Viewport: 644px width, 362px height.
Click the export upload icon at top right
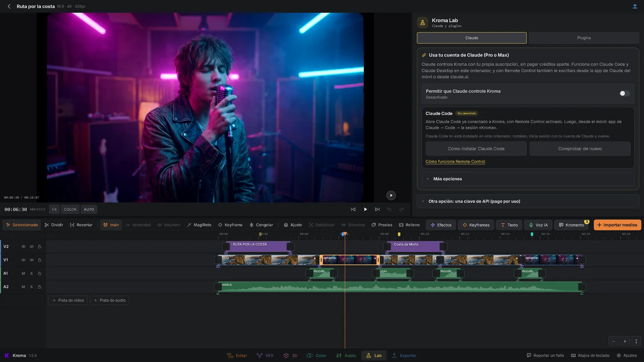[x=635, y=6]
